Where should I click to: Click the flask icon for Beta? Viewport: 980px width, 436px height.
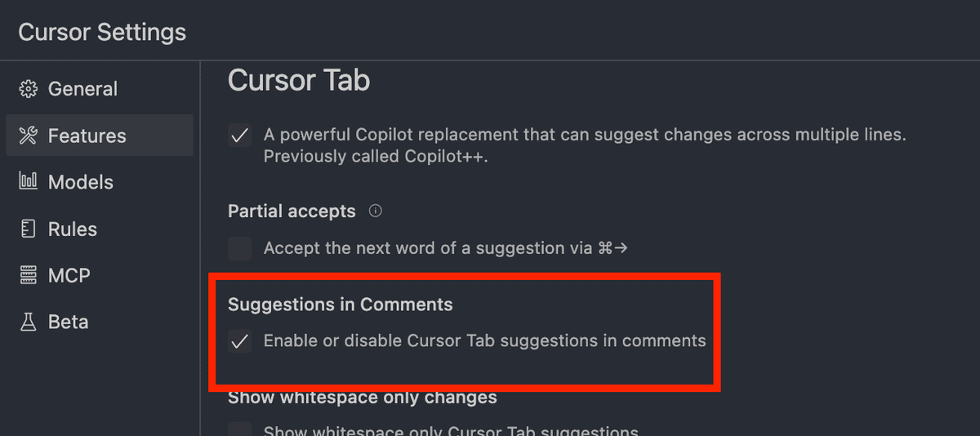point(29,323)
